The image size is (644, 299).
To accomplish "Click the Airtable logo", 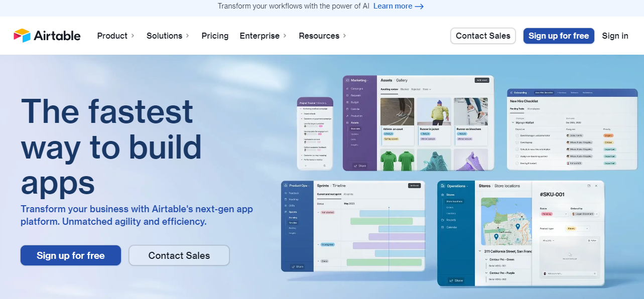I will click(x=47, y=35).
